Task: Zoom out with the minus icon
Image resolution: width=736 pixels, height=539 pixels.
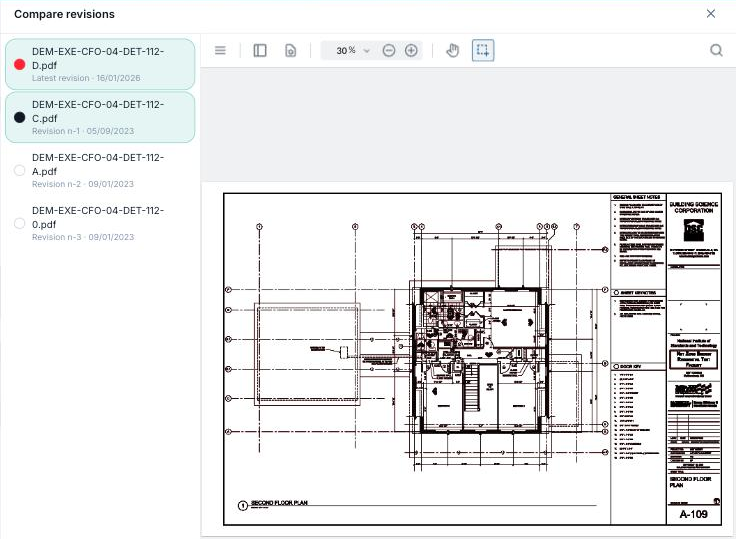Action: coord(389,50)
